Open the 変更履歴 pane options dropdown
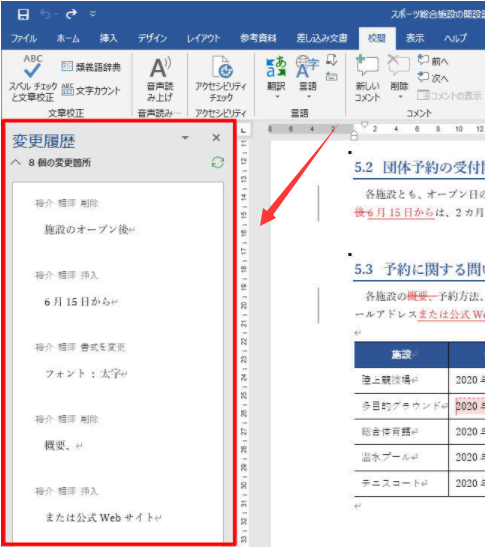The width and height of the screenshot is (488, 554). 185,138
